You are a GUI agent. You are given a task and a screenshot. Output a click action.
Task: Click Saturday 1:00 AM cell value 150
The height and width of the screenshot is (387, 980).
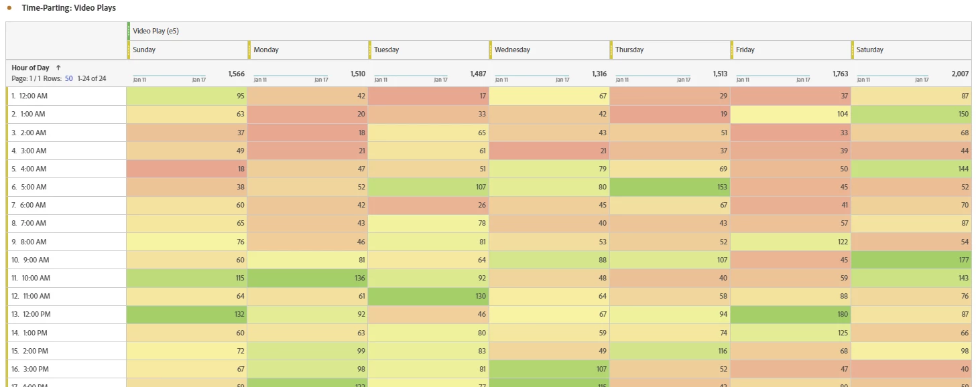click(911, 114)
